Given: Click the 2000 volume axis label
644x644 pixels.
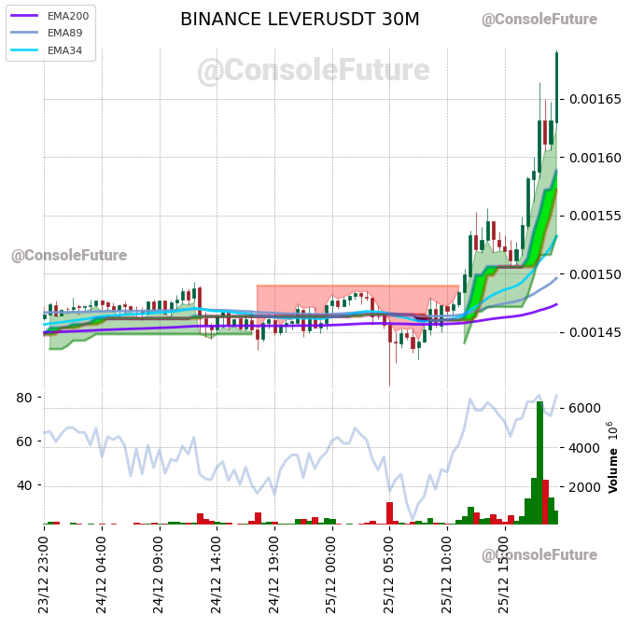Looking at the screenshot, I should [585, 487].
